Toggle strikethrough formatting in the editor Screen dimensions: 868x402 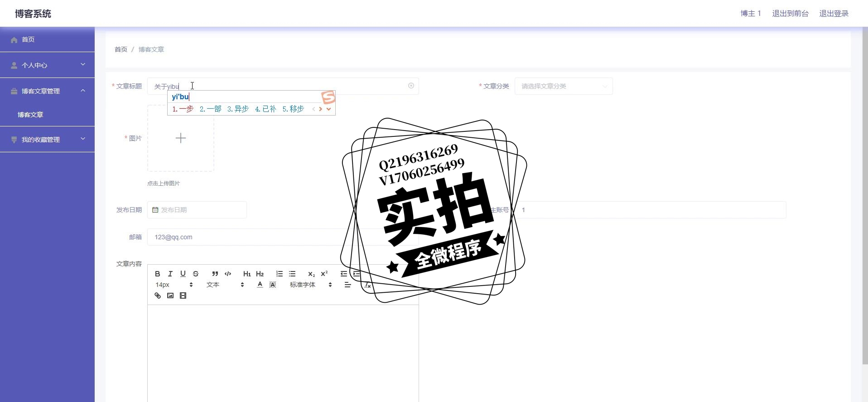pyautogui.click(x=196, y=274)
